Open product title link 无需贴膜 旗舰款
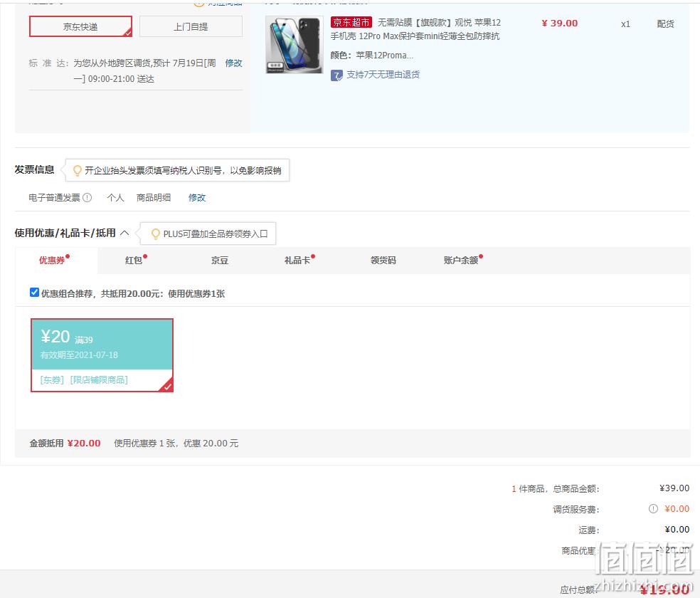Viewport: 700px width, 598px height. 415,29
